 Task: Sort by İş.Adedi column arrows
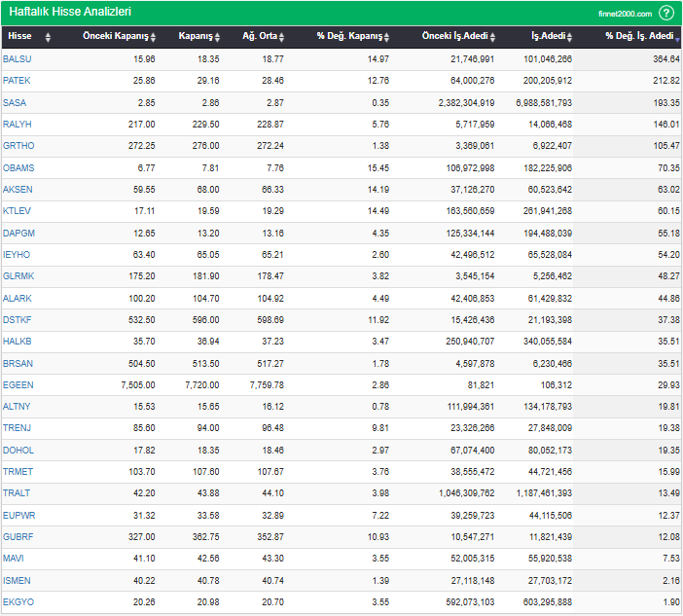pos(574,37)
